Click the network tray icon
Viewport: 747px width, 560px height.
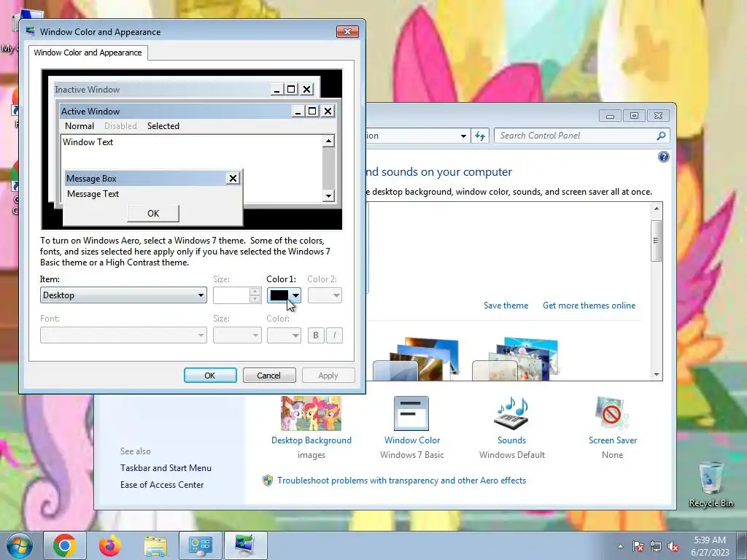pyautogui.click(x=656, y=546)
